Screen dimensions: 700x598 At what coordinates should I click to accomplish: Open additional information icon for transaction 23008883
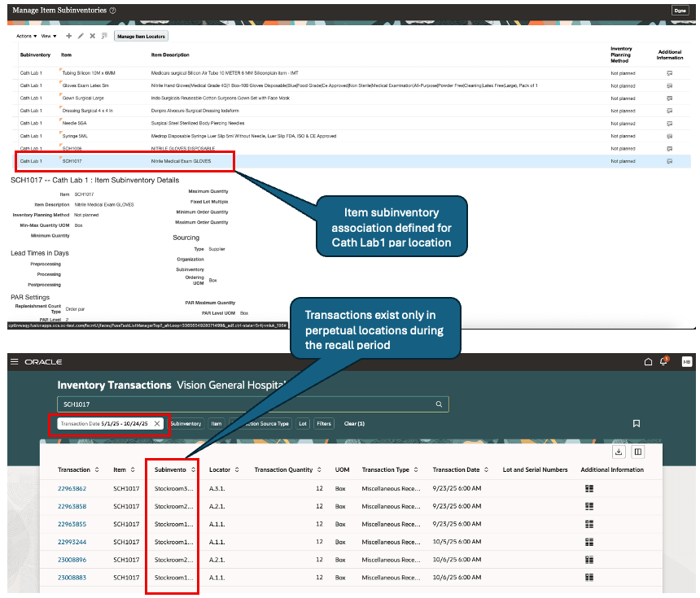point(589,578)
